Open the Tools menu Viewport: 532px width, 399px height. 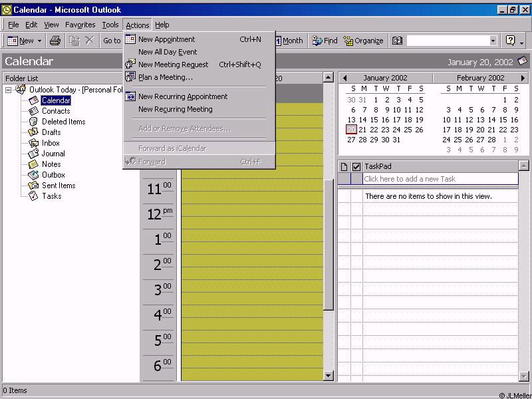[x=110, y=25]
